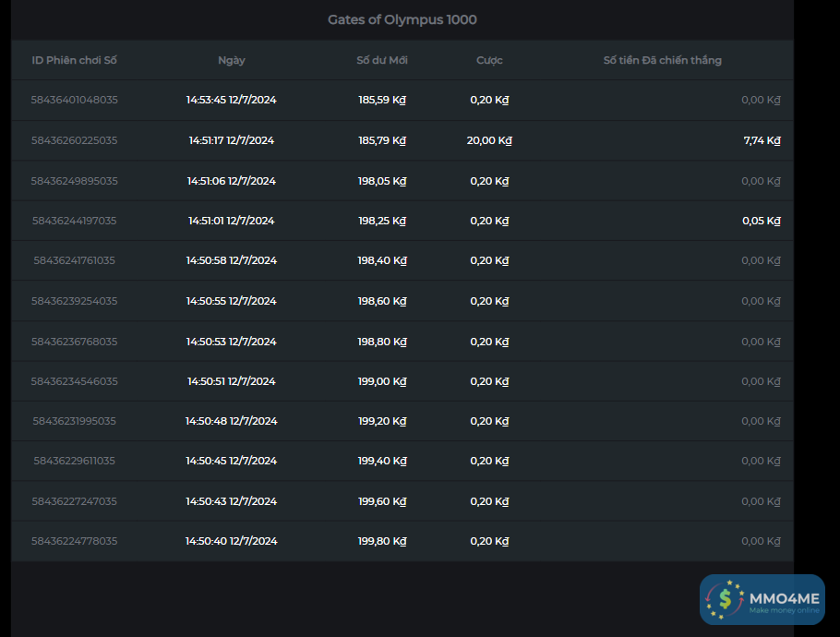The height and width of the screenshot is (637, 840).
Task: Click the Số dư Mới column header
Action: coord(382,60)
